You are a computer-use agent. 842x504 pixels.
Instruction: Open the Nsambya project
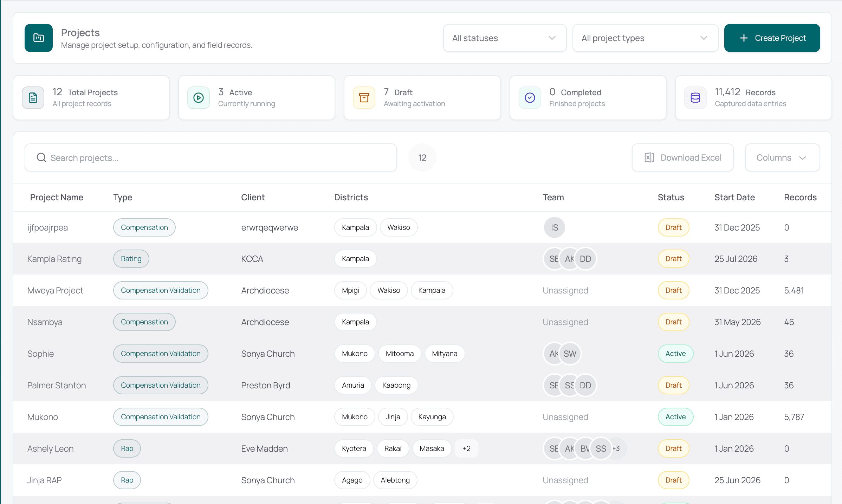coord(45,322)
